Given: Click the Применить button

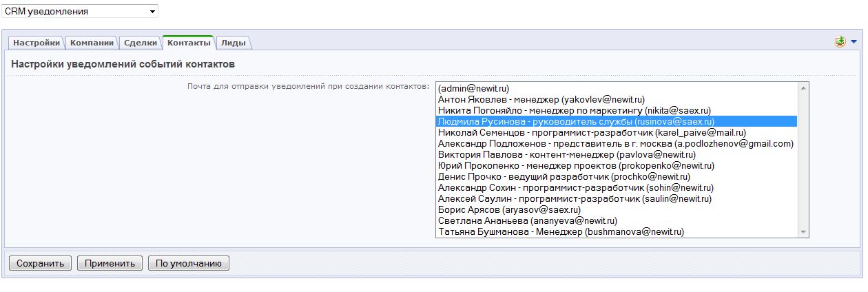Looking at the screenshot, I should pyautogui.click(x=110, y=263).
